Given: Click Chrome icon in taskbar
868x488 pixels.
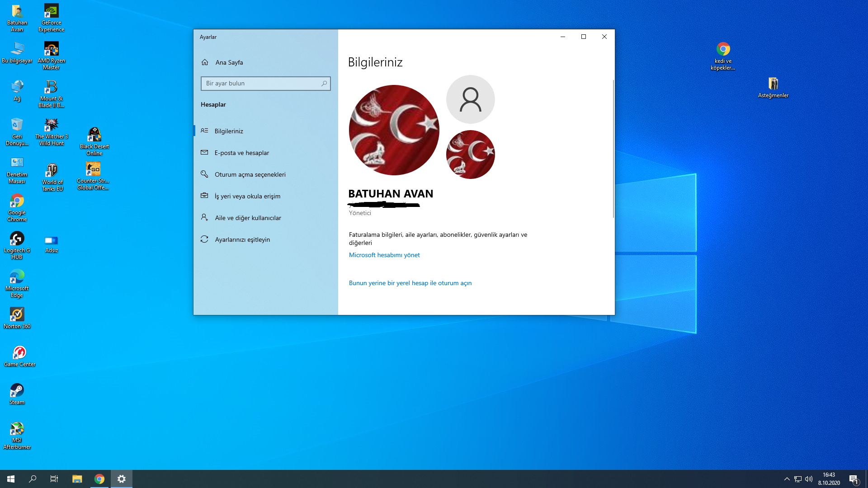Looking at the screenshot, I should [99, 479].
